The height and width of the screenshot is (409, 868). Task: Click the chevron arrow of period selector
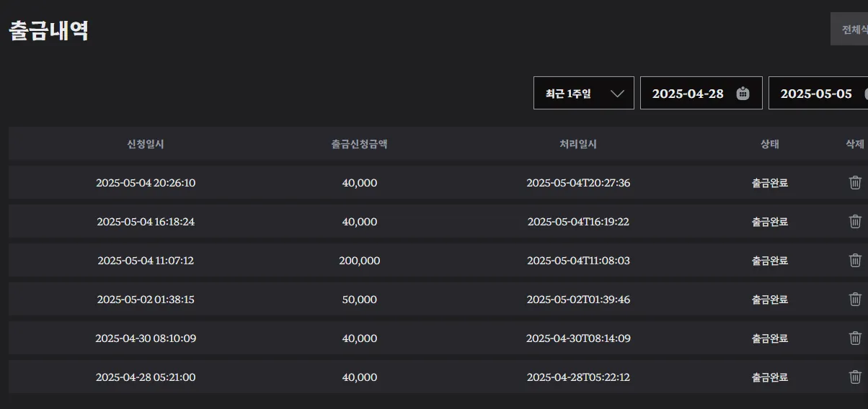(617, 94)
